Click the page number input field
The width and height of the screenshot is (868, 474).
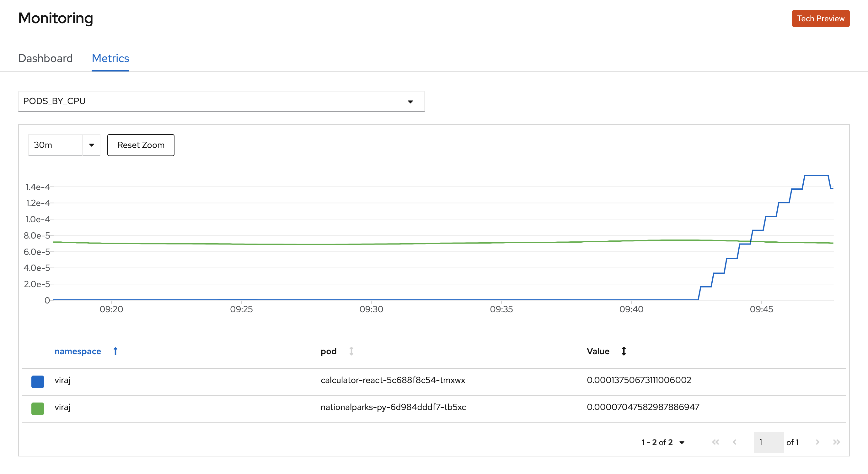[x=768, y=442]
